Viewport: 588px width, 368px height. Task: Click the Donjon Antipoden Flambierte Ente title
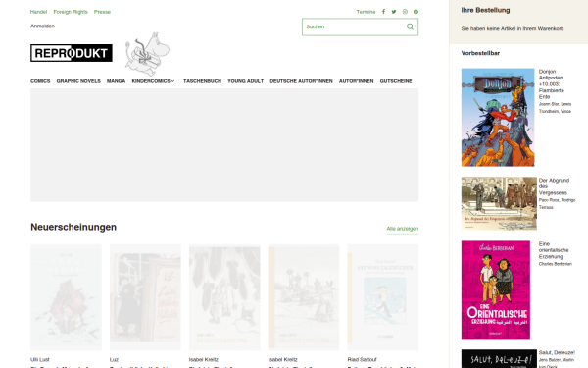pyautogui.click(x=551, y=83)
